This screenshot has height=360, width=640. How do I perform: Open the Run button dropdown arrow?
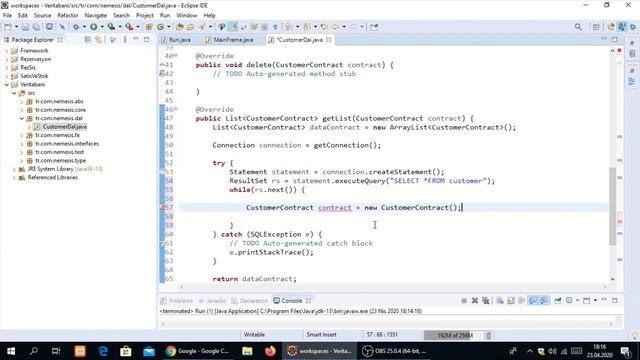click(102, 27)
